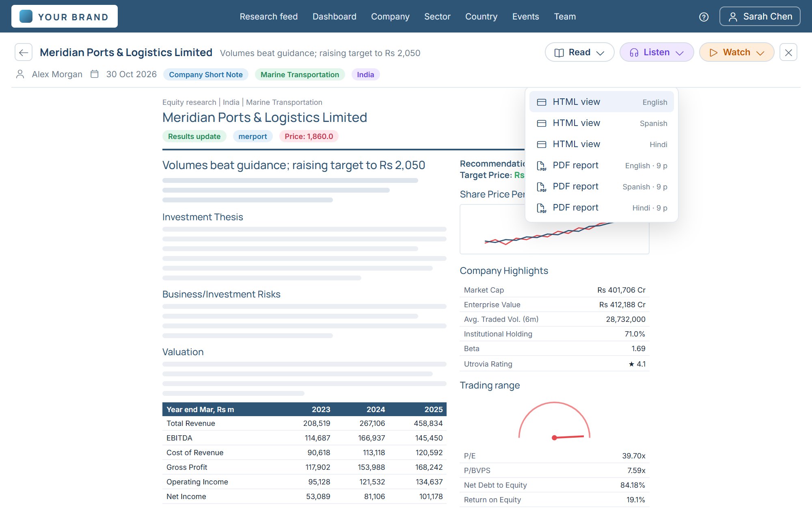Click the India tag in the header

click(365, 75)
